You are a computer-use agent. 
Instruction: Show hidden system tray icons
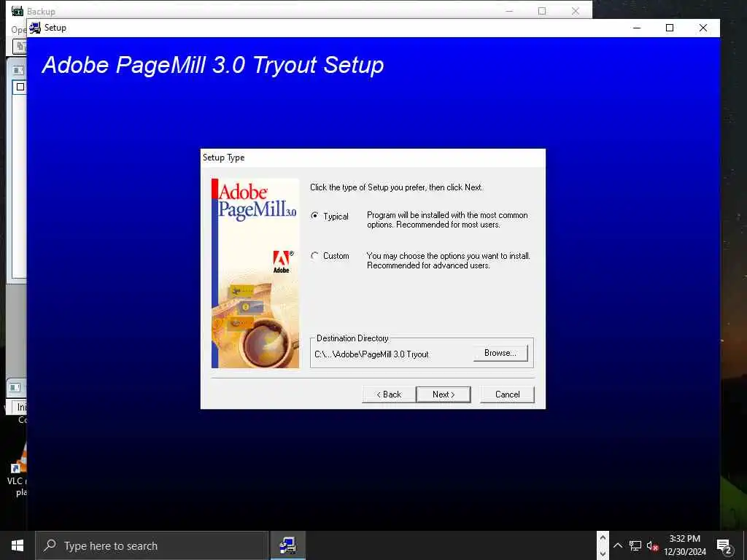[617, 545]
